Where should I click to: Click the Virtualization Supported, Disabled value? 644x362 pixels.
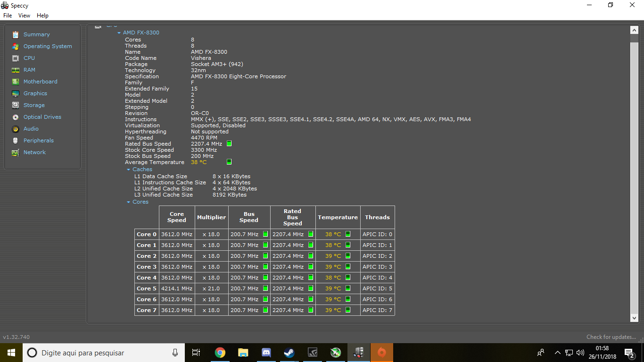tap(218, 125)
